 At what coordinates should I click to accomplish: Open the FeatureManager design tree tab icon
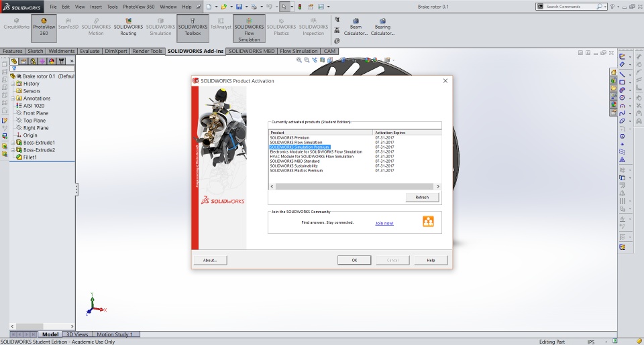click(x=13, y=61)
